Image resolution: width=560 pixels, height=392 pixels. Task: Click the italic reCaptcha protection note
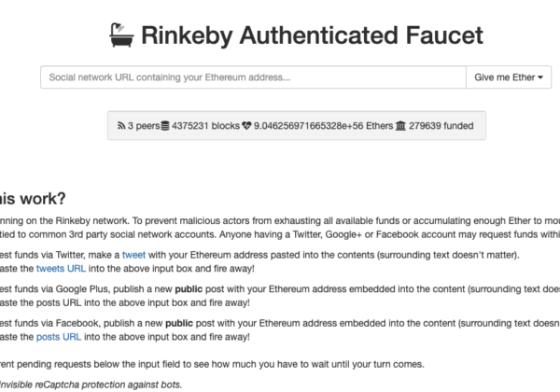(x=91, y=385)
